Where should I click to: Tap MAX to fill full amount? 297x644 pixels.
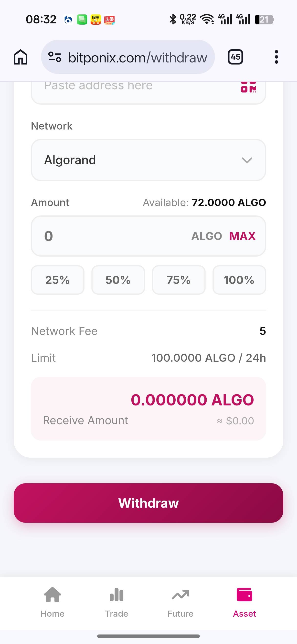pyautogui.click(x=242, y=236)
